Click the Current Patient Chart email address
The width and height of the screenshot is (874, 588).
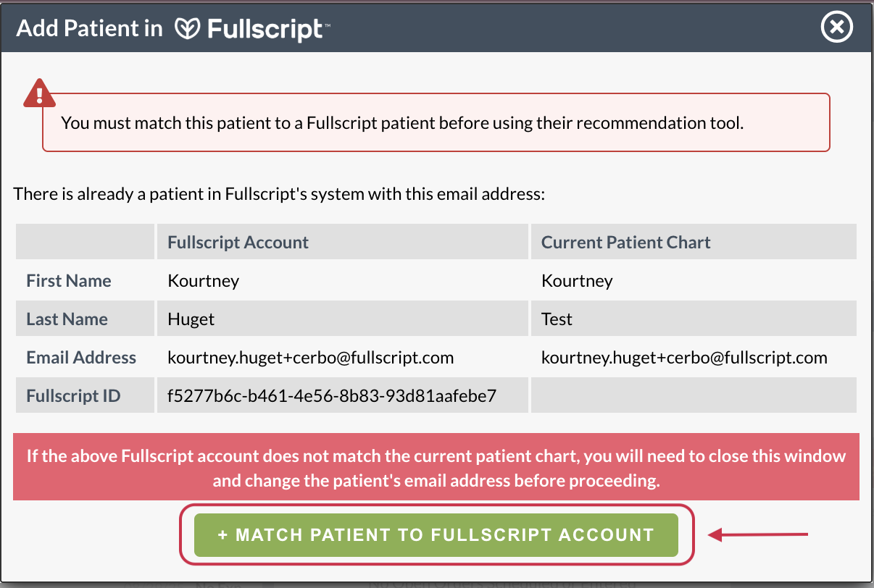tap(684, 358)
